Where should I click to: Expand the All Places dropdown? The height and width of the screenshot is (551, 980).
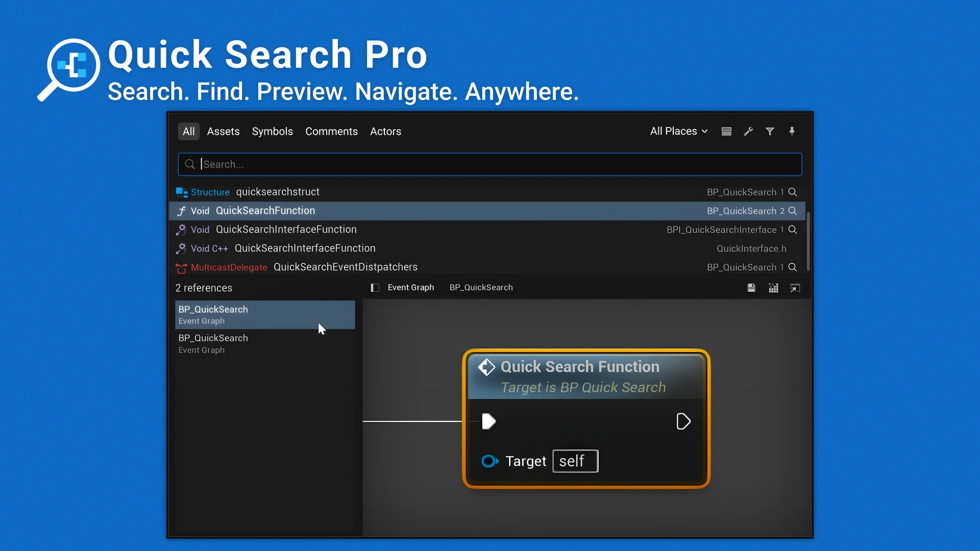[679, 131]
